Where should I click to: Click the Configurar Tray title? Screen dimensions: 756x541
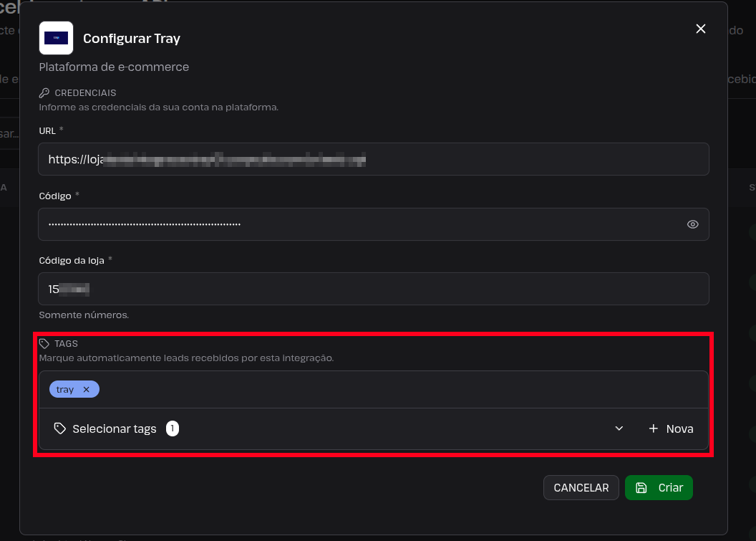[132, 38]
